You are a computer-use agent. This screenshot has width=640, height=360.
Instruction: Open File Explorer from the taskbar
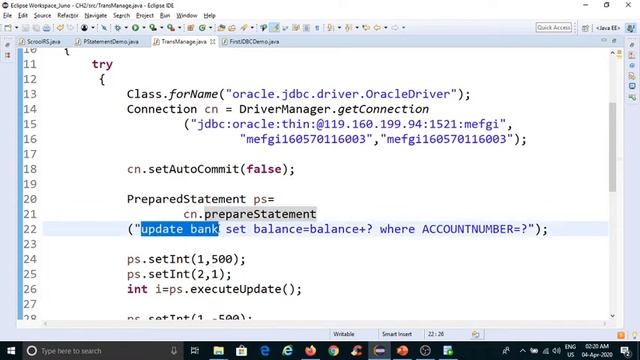[218, 351]
